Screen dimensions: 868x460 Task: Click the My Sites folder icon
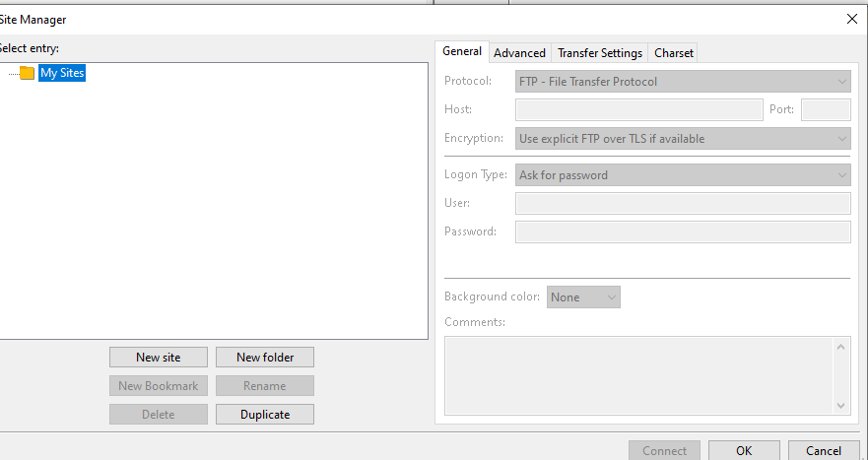tap(28, 73)
